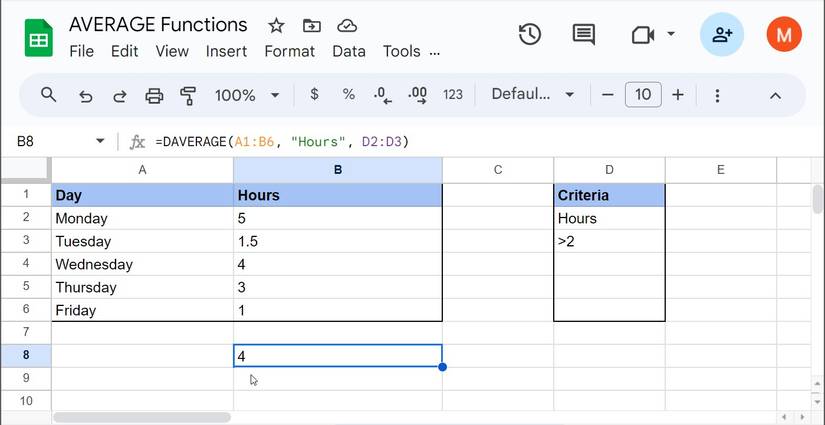Check cloud save status icon

347,25
